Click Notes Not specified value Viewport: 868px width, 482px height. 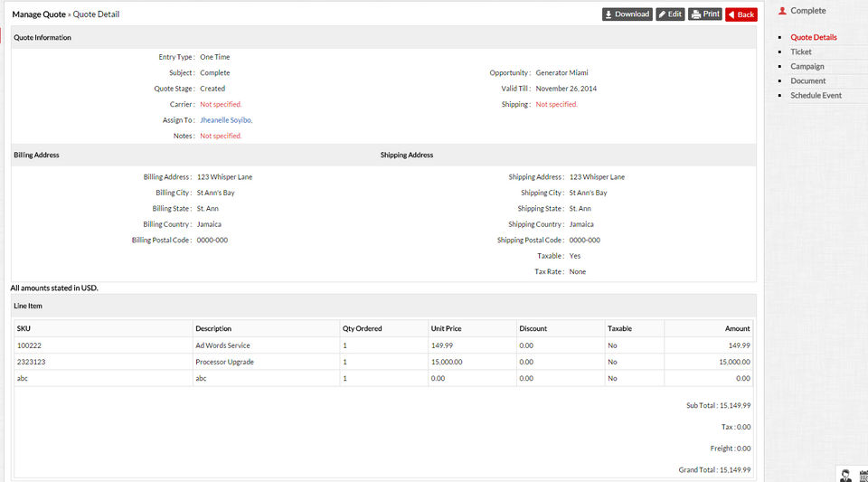[221, 136]
